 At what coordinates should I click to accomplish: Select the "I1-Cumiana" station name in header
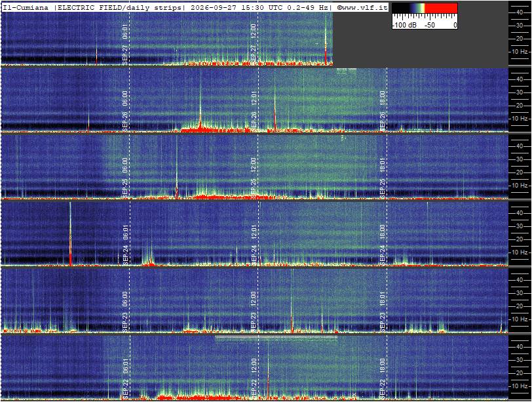26,7
